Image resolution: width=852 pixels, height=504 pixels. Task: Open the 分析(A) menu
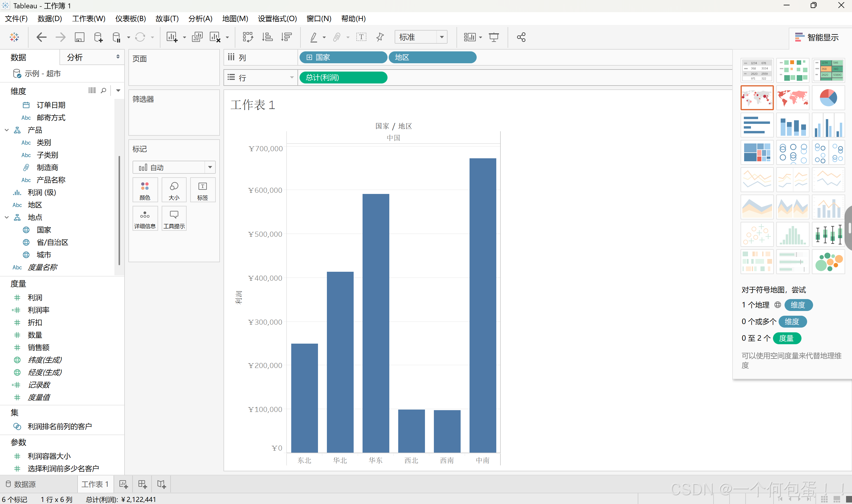point(200,19)
